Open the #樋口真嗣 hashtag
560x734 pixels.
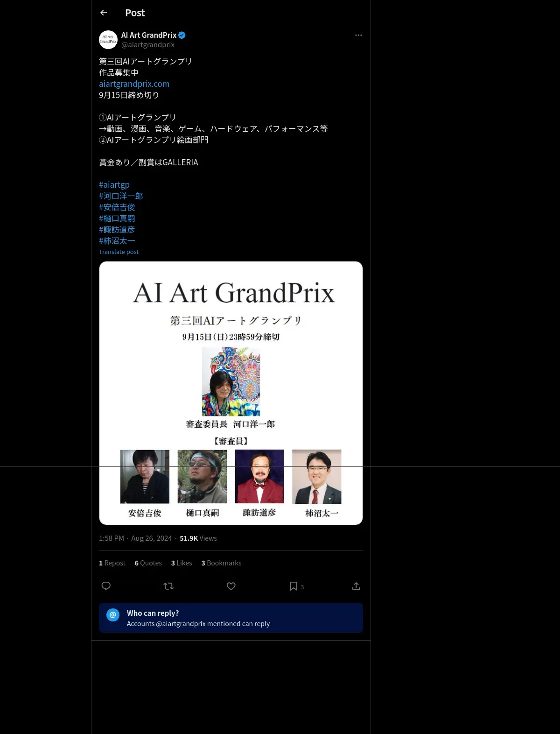tap(117, 219)
